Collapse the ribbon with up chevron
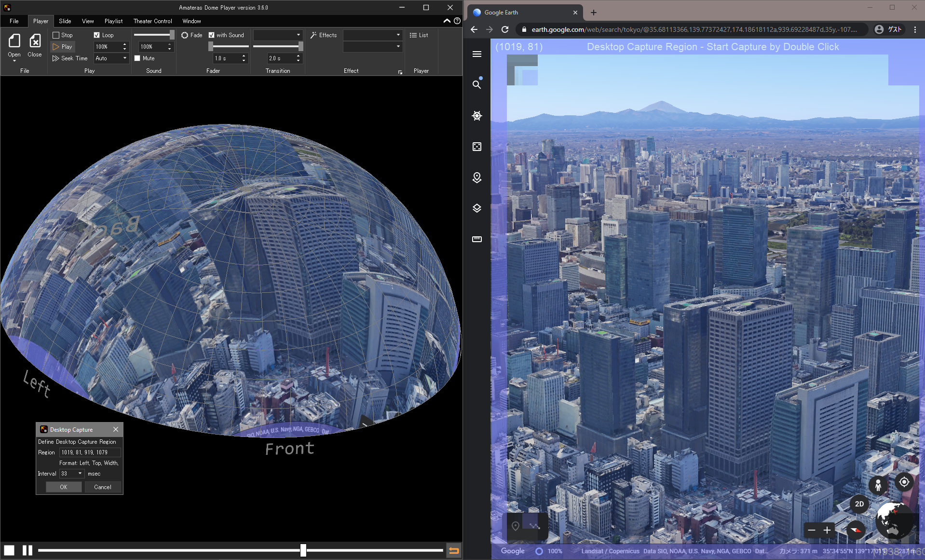This screenshot has height=560, width=925. pyautogui.click(x=447, y=21)
